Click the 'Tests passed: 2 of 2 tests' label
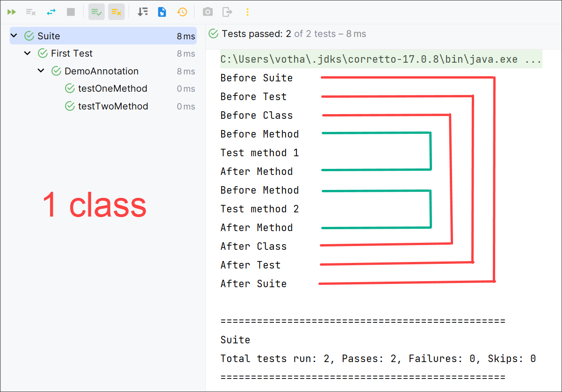The height and width of the screenshot is (392, 562). click(294, 34)
